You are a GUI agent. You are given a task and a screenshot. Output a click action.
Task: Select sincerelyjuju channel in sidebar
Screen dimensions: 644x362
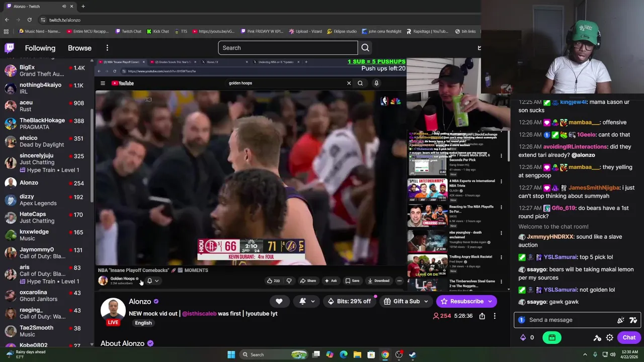(45, 162)
